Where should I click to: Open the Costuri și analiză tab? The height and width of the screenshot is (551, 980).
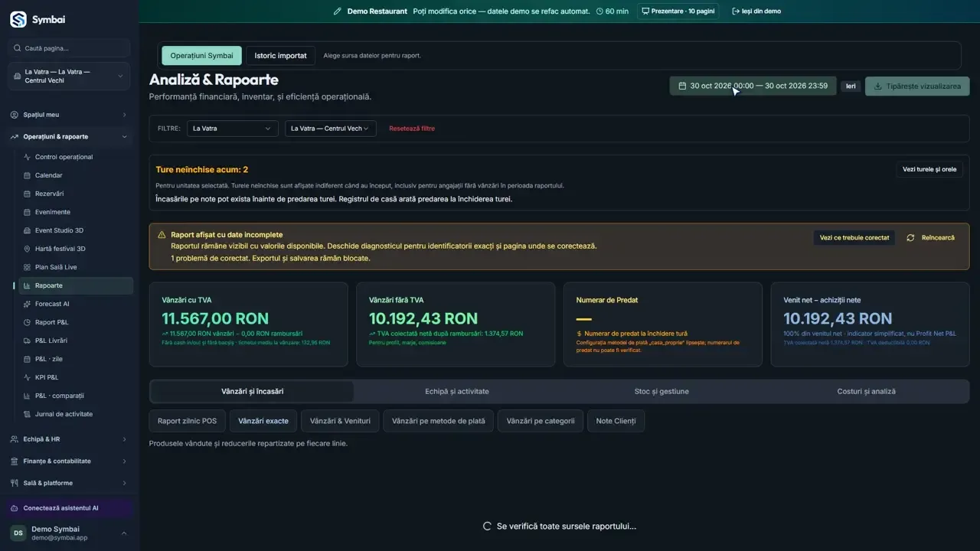pyautogui.click(x=866, y=392)
